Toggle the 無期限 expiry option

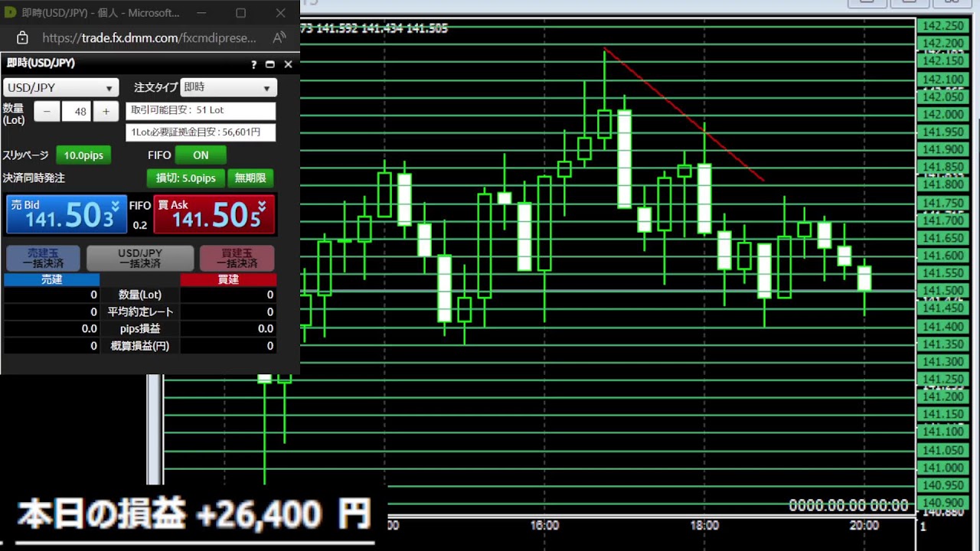pos(250,178)
